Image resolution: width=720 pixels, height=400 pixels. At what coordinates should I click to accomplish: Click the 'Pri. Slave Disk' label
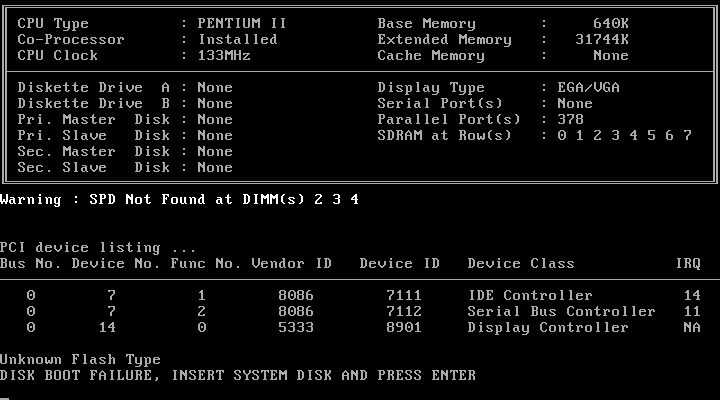94,135
